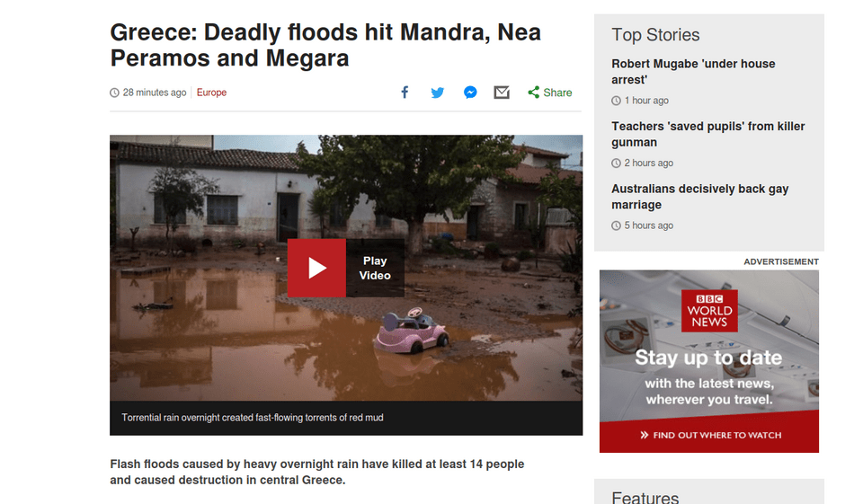Click the Stay up to date advertisement image

[709, 361]
